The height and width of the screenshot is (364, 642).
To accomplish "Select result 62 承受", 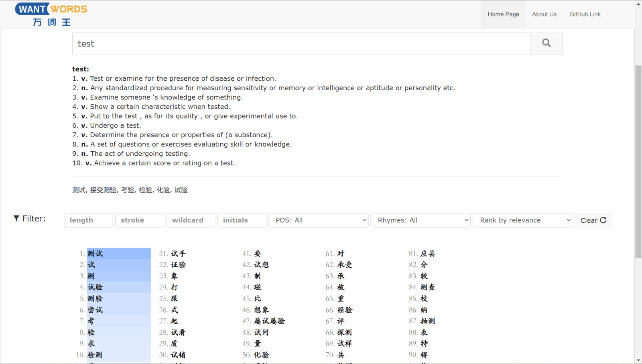I will 345,265.
